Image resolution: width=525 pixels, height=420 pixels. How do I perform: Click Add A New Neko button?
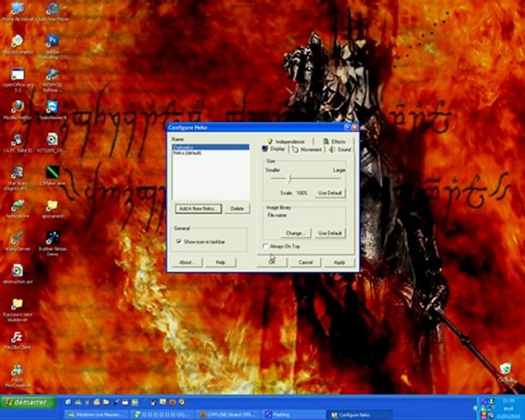(x=198, y=209)
